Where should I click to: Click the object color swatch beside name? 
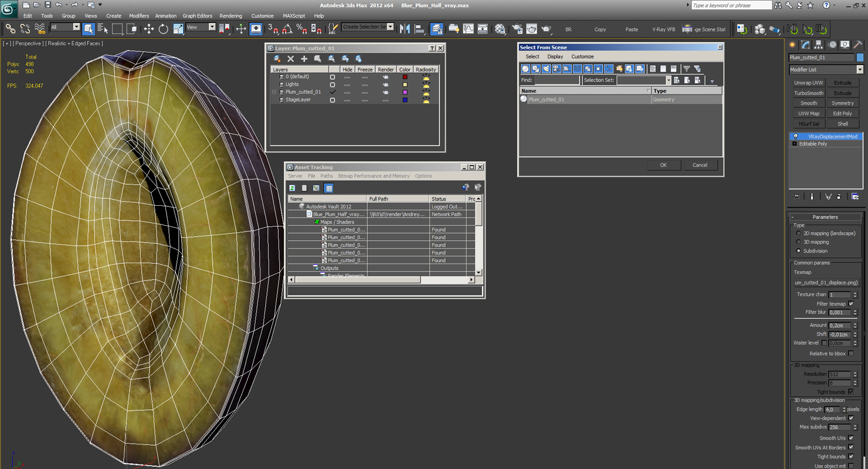(860, 57)
